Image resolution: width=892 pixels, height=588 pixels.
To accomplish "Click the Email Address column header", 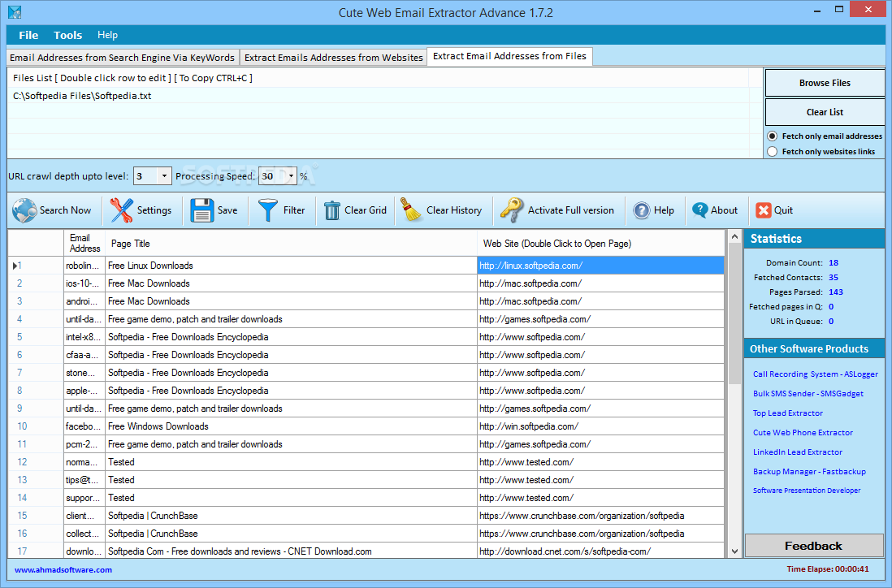I will [x=84, y=243].
